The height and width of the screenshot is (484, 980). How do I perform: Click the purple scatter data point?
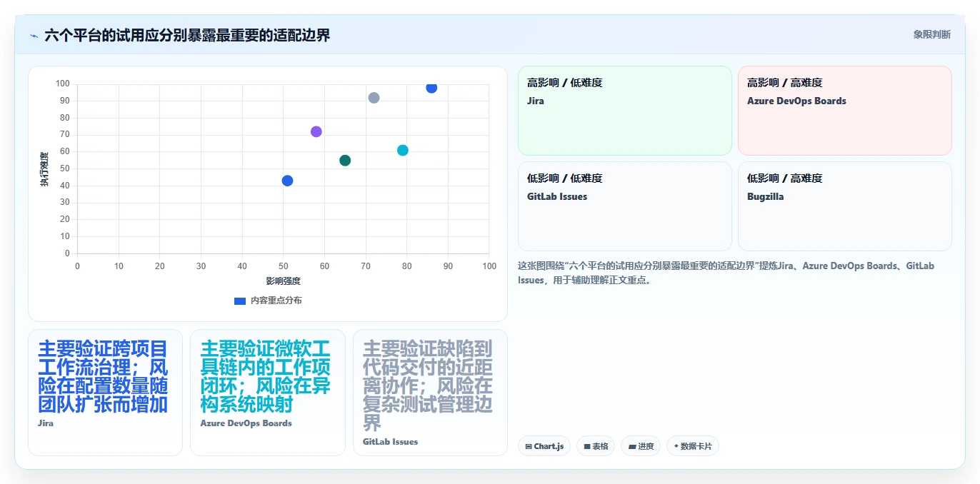(x=316, y=131)
